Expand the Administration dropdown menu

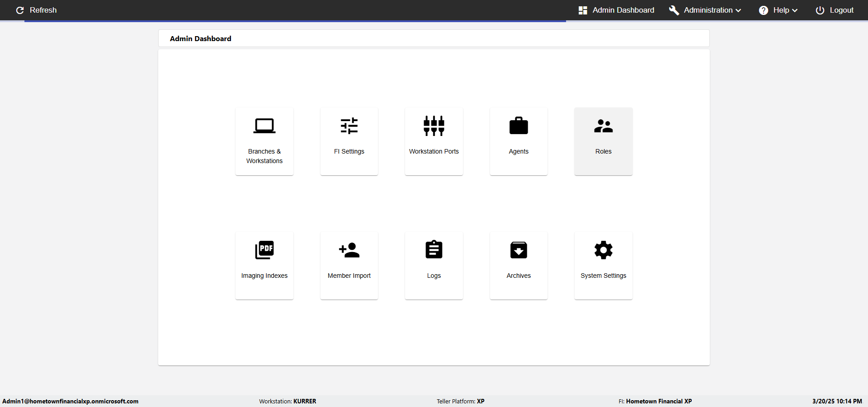[x=705, y=10]
